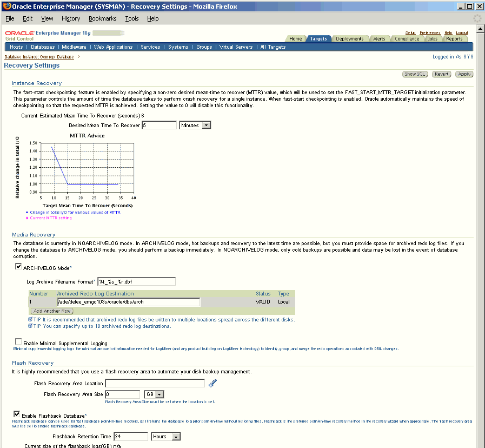
Task: Open the Web Applications subtab
Action: (x=113, y=47)
